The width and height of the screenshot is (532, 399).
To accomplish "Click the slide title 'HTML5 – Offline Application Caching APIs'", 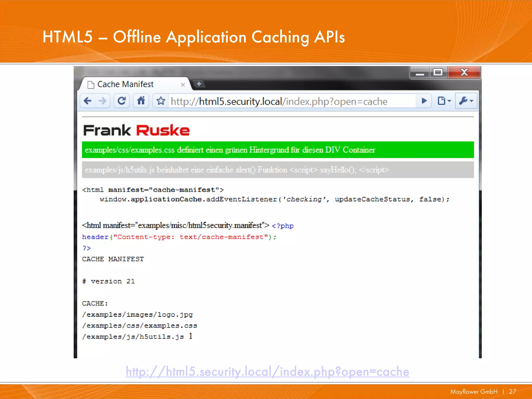I will (x=194, y=37).
